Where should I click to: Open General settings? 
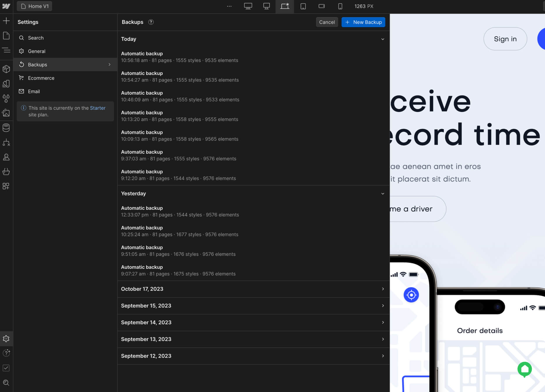65,51
